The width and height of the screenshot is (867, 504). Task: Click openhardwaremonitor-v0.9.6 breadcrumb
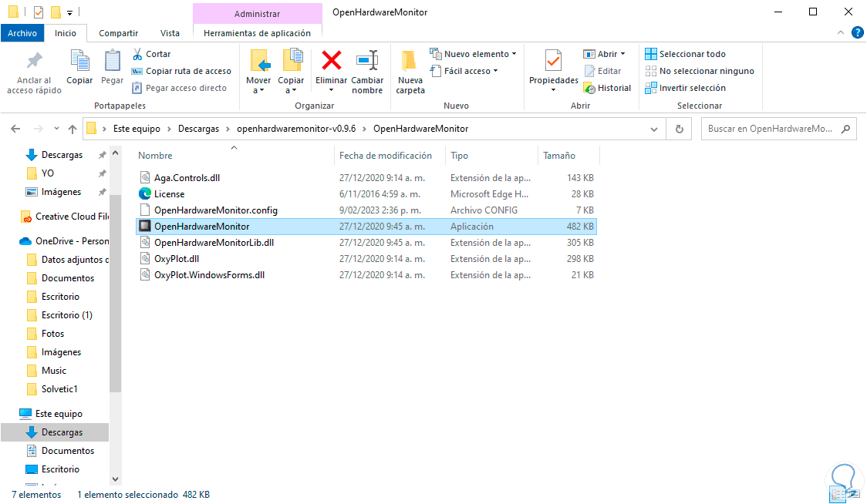(296, 129)
